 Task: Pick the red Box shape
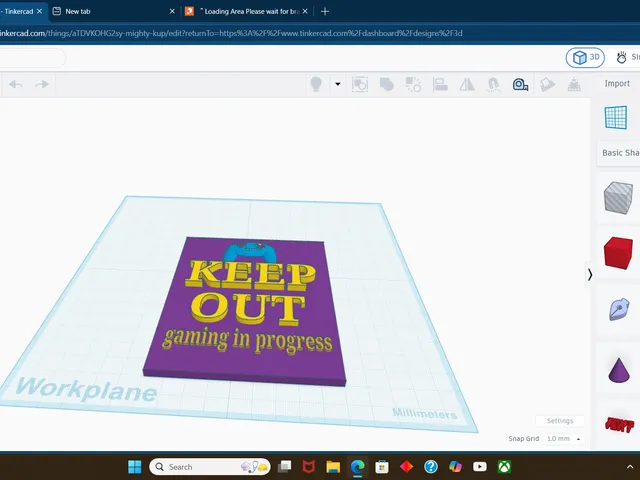[x=618, y=253]
